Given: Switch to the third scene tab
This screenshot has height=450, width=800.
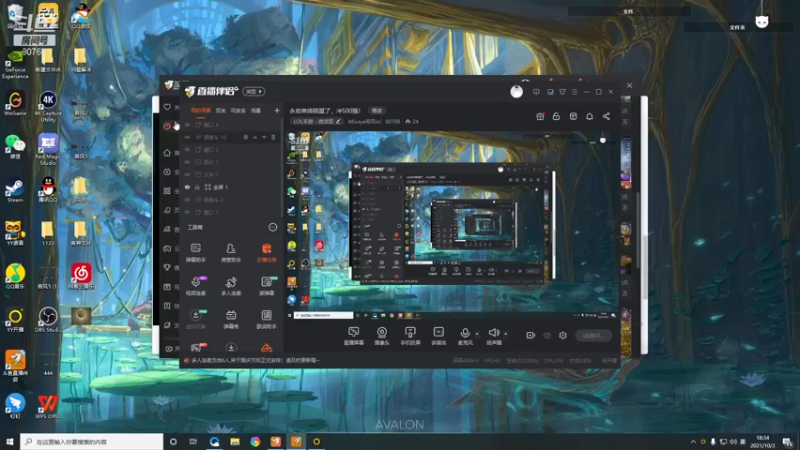Looking at the screenshot, I should [x=238, y=110].
